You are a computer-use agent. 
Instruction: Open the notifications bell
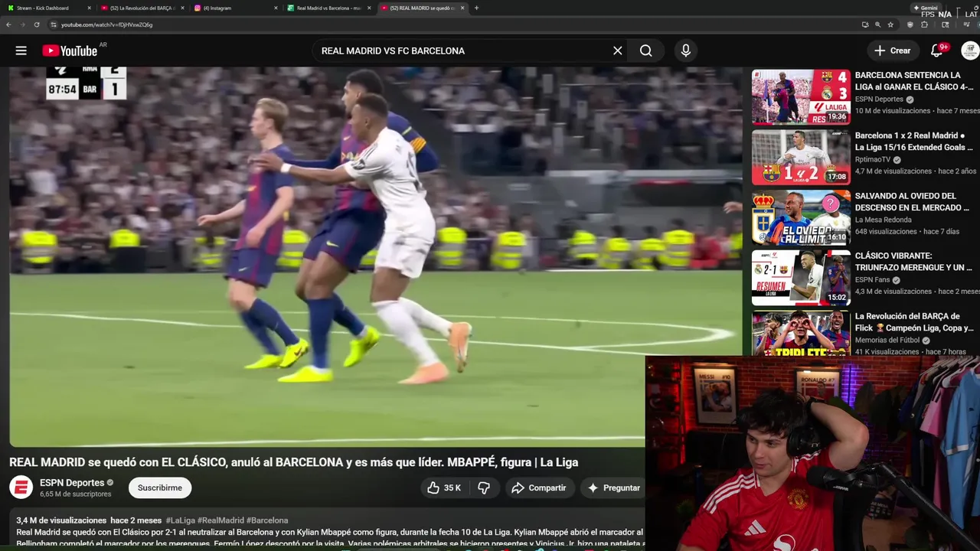(x=936, y=51)
